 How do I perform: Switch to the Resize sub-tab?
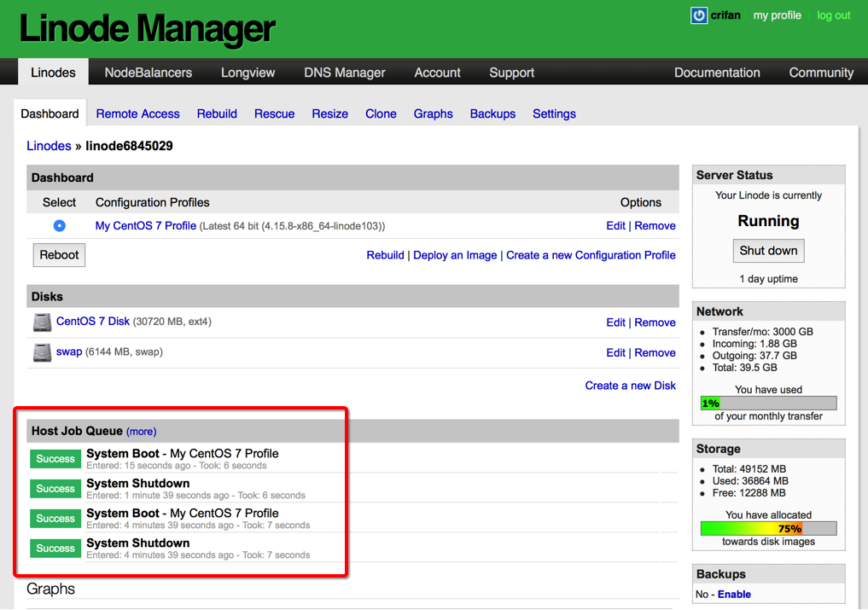click(x=330, y=113)
